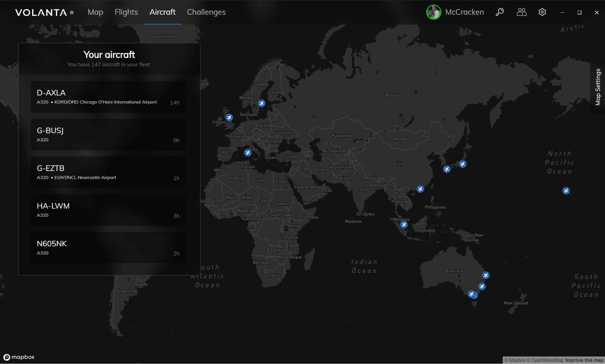Viewport: 605px width, 364px height.
Task: Click the aircraft icon over Singapore
Action: 404,225
